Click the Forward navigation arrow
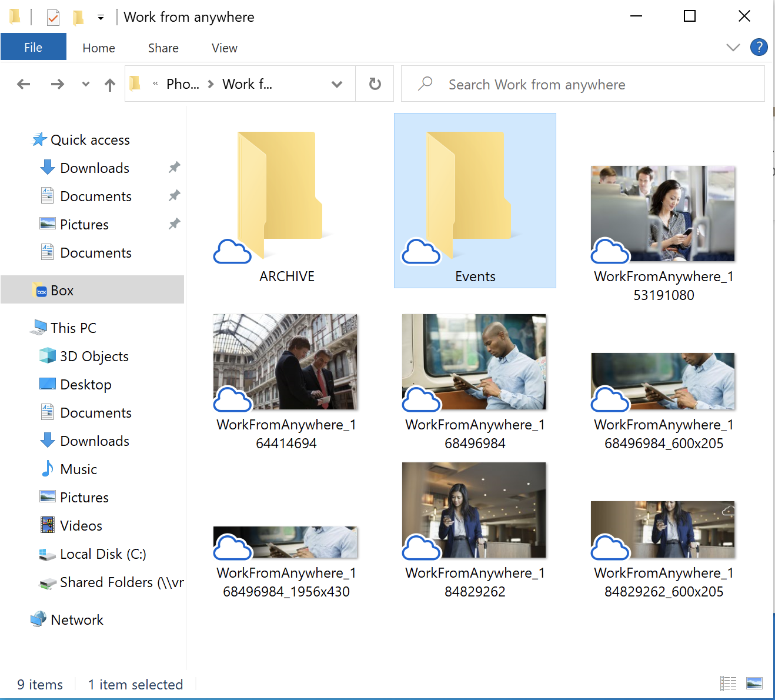775x700 pixels. 57,84
